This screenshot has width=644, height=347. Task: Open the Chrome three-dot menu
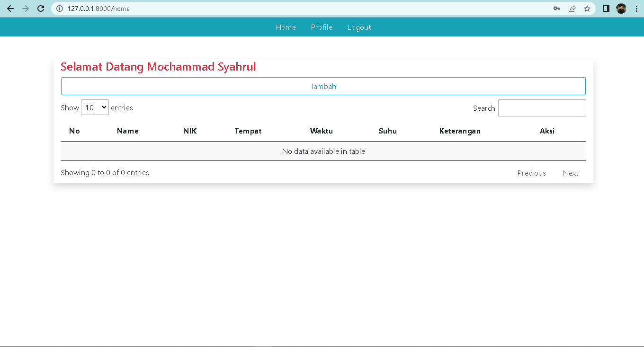pyautogui.click(x=636, y=9)
